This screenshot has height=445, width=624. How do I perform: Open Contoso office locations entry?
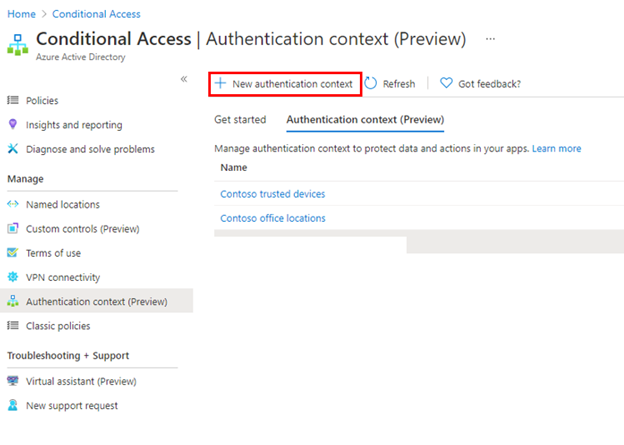[272, 218]
